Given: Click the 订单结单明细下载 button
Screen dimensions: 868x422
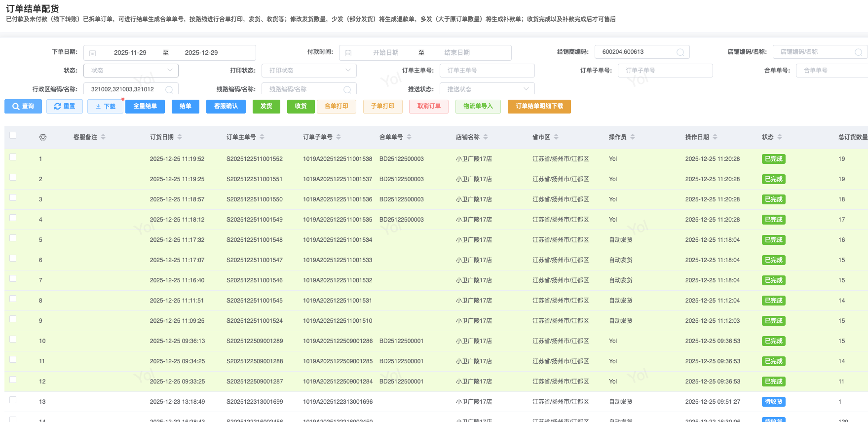Looking at the screenshot, I should (539, 107).
